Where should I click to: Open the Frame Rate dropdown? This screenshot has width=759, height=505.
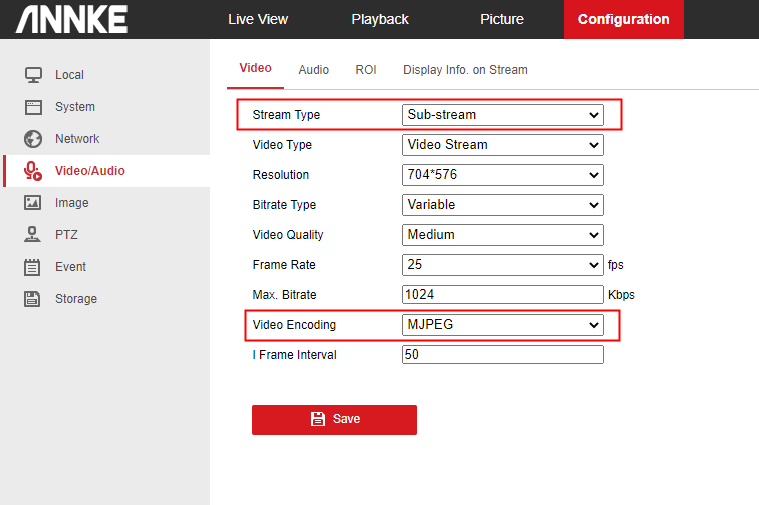coord(502,265)
